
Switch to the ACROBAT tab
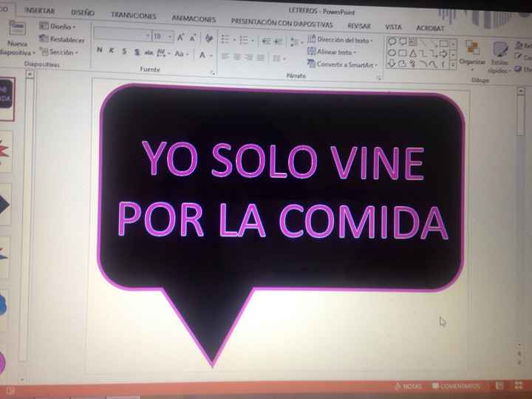[x=430, y=28]
